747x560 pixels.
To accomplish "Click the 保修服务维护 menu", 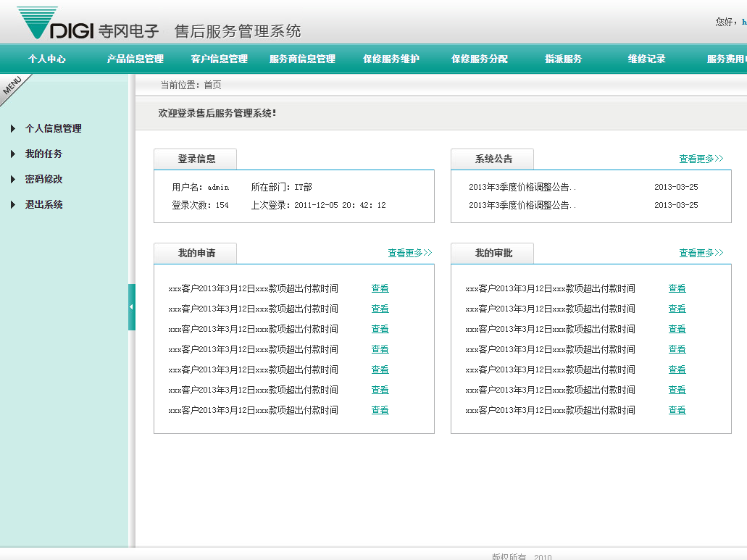I will tap(391, 59).
